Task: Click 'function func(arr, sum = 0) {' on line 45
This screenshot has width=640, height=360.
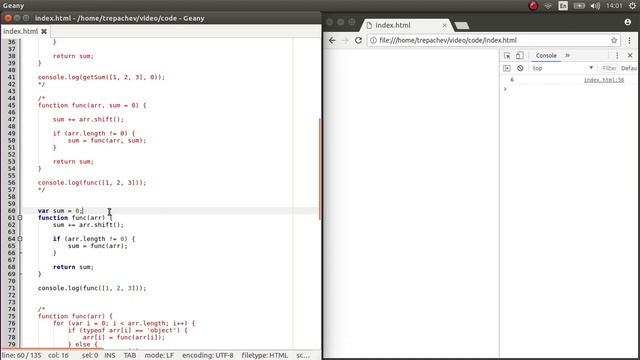Action: point(92,105)
